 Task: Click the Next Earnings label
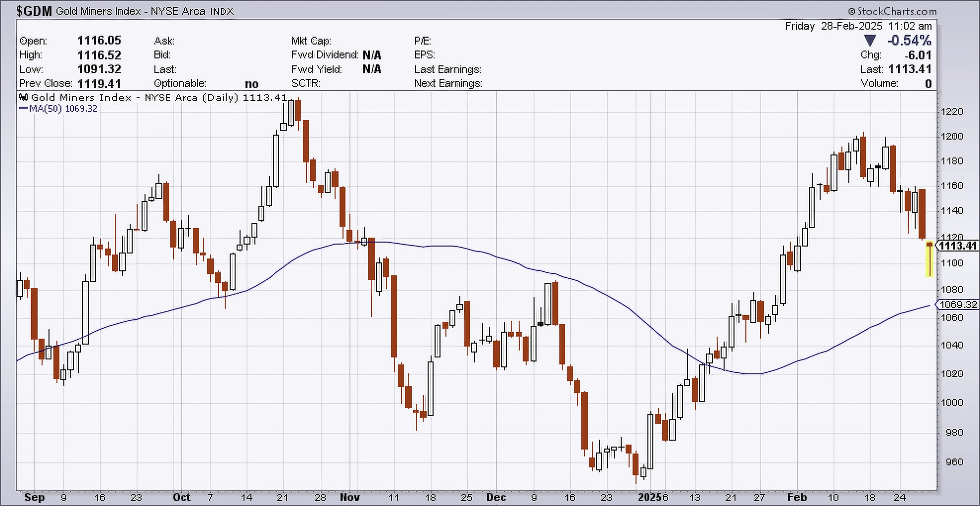coord(448,83)
